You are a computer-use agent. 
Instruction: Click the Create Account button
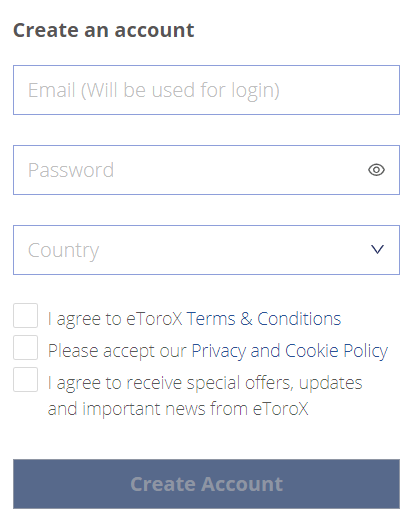(206, 484)
